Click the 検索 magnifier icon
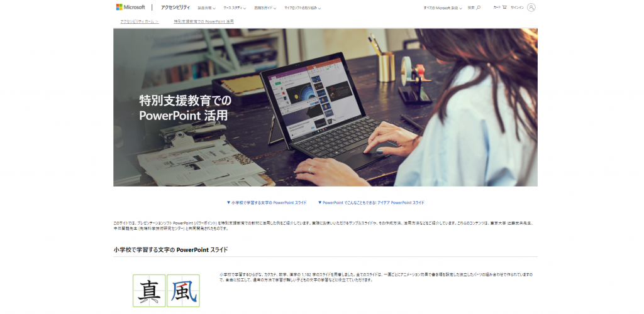 tap(478, 8)
